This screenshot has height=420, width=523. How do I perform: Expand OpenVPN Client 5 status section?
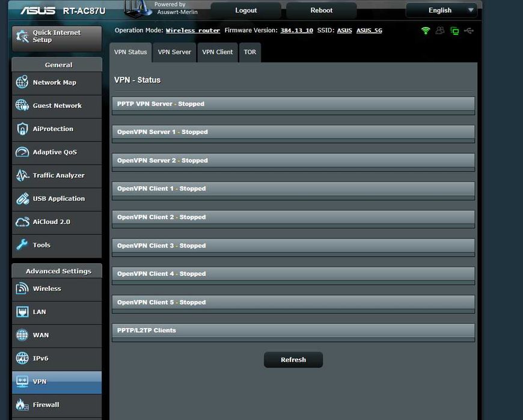coord(293,302)
